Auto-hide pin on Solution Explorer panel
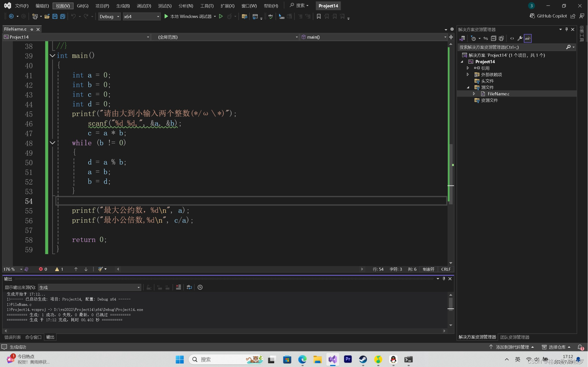 pos(567,29)
